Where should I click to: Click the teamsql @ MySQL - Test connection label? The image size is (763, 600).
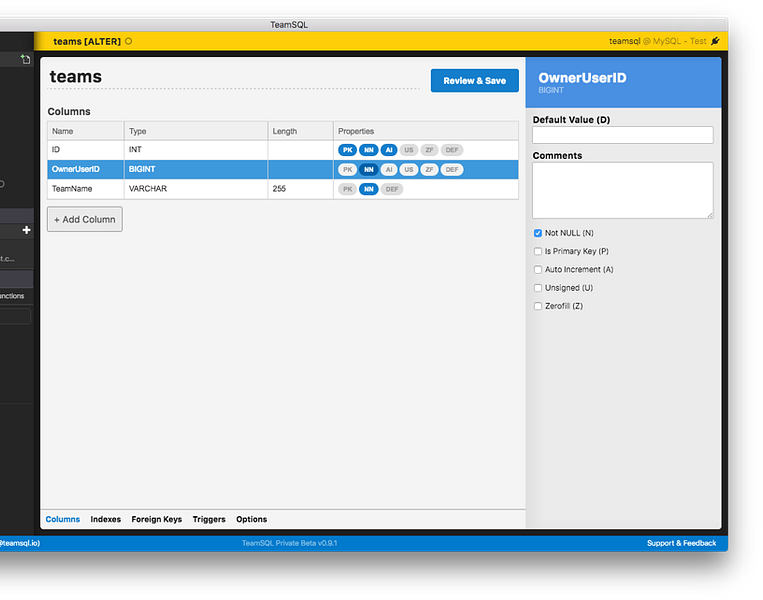(x=657, y=41)
